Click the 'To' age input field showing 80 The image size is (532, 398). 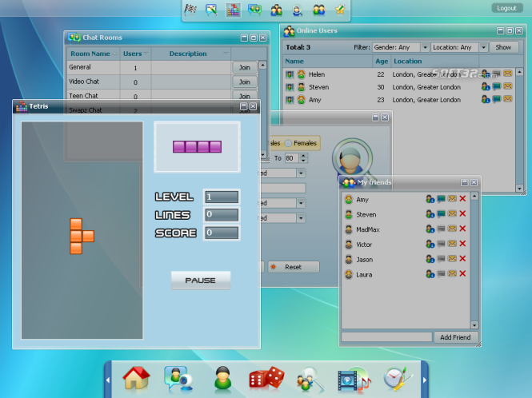(x=292, y=158)
